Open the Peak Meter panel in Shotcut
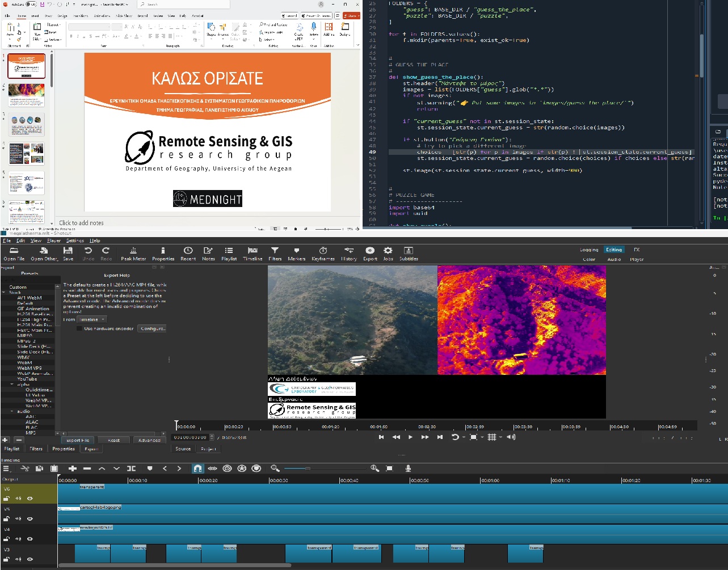This screenshot has height=570, width=728. (133, 254)
